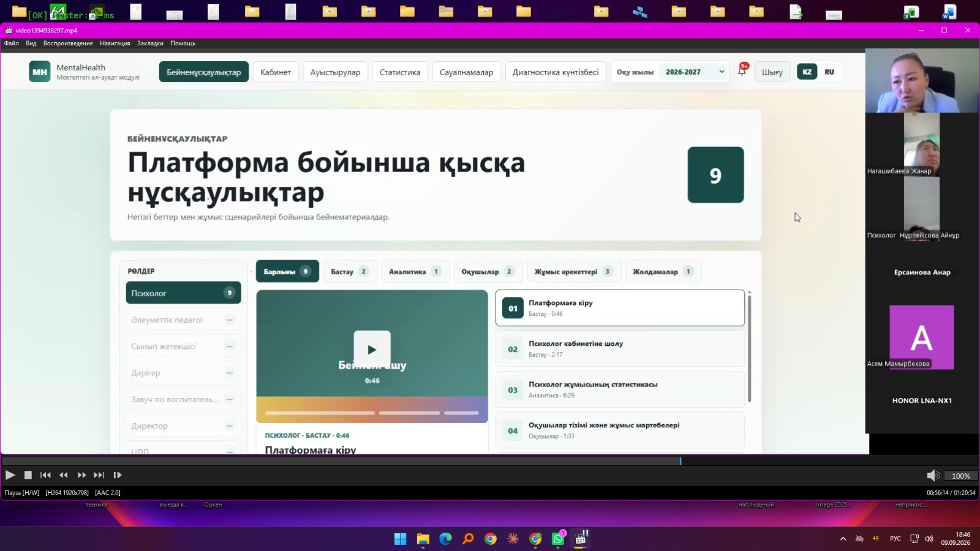Viewport: 980px width, 551px height.
Task: Click the video play icon on the thumbnail
Action: [x=372, y=350]
